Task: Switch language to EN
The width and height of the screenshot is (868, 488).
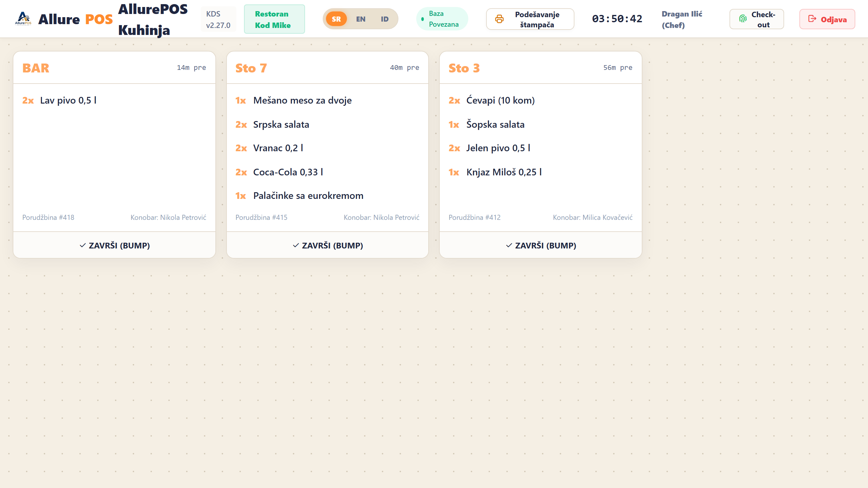Action: pyautogui.click(x=361, y=19)
